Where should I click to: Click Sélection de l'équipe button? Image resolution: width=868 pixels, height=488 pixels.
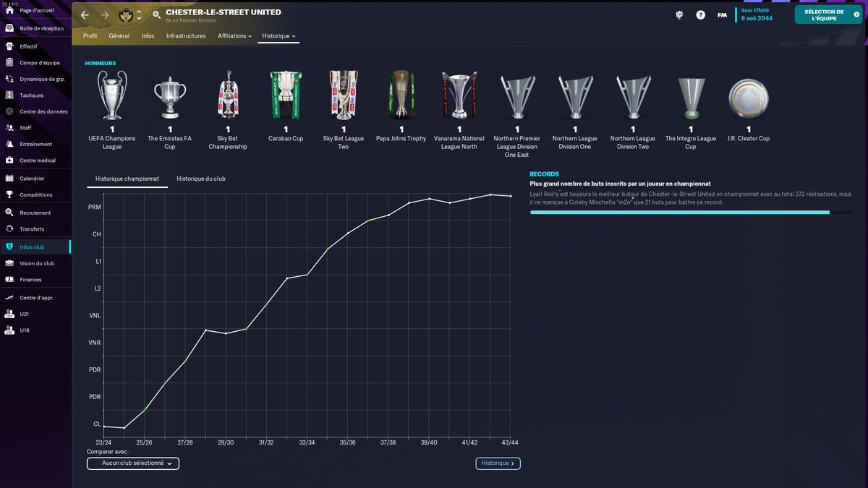point(829,15)
